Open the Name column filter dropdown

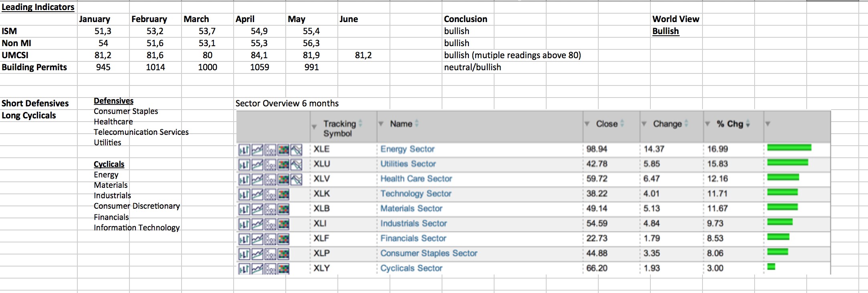pyautogui.click(x=381, y=124)
